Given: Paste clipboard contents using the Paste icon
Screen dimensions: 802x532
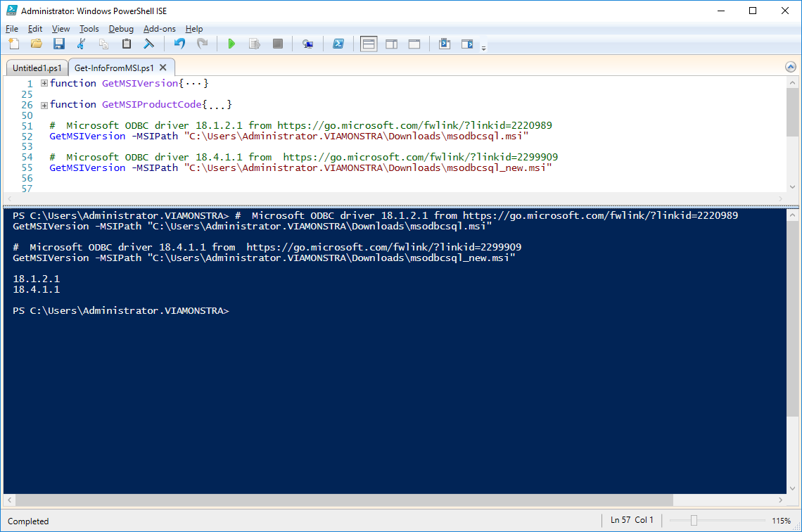Looking at the screenshot, I should pyautogui.click(x=127, y=44).
